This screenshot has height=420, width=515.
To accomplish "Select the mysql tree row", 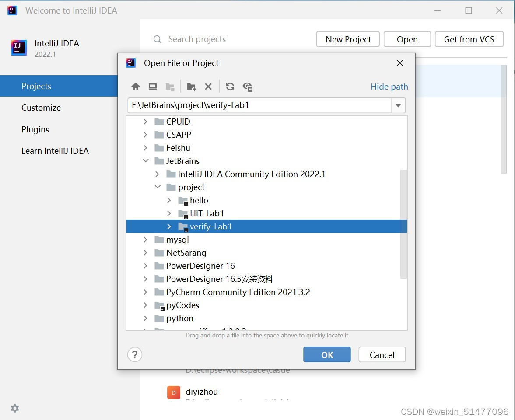I will (266, 240).
